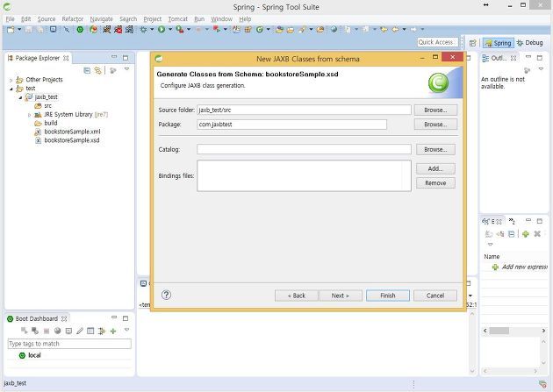The height and width of the screenshot is (392, 553).
Task: Click the Type tags to match field
Action: point(69,344)
